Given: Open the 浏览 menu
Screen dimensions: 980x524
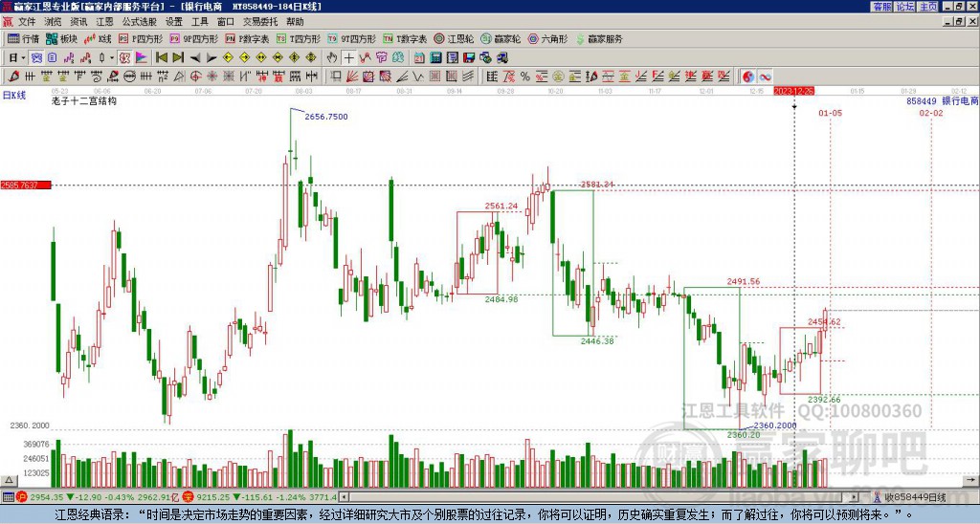Looking at the screenshot, I should (x=53, y=22).
